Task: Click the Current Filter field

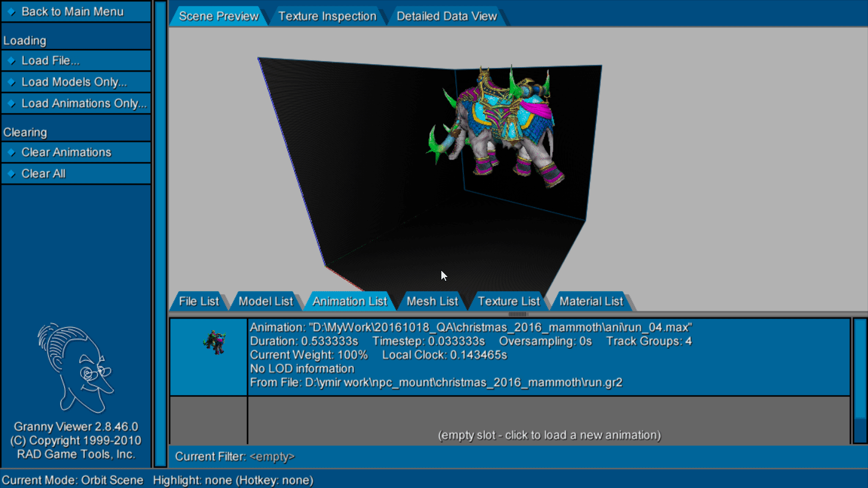Action: tap(517, 456)
